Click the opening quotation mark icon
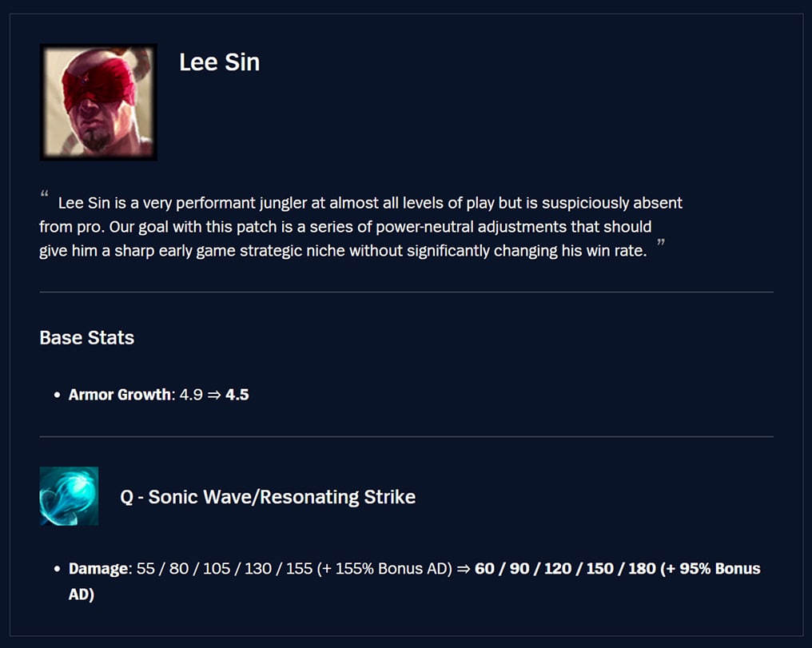Viewport: 812px width, 648px height. [x=44, y=196]
